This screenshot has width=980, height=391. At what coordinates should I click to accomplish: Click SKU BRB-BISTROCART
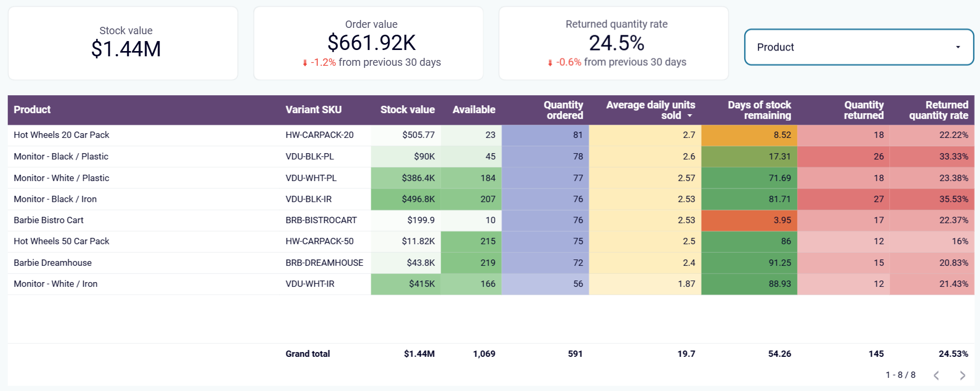(x=321, y=220)
